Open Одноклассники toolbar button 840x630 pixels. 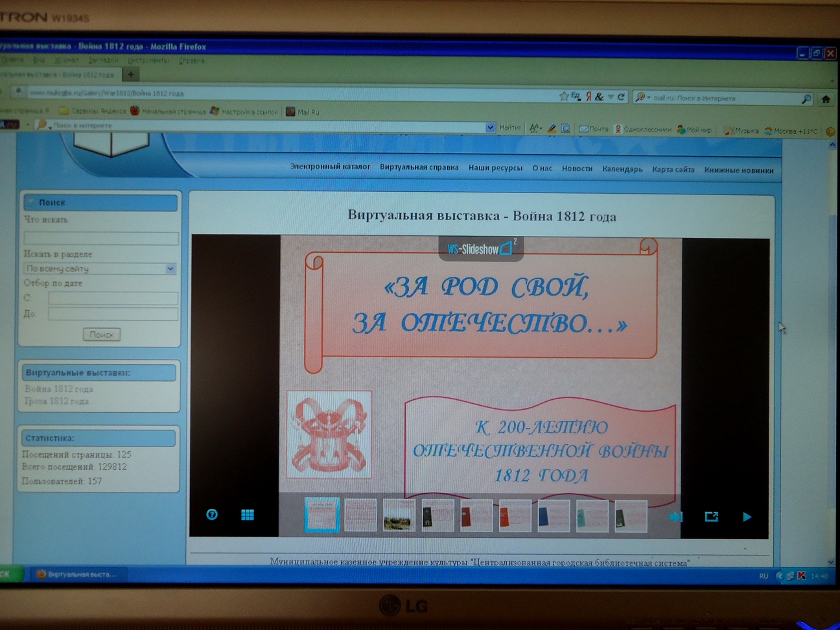click(x=643, y=130)
